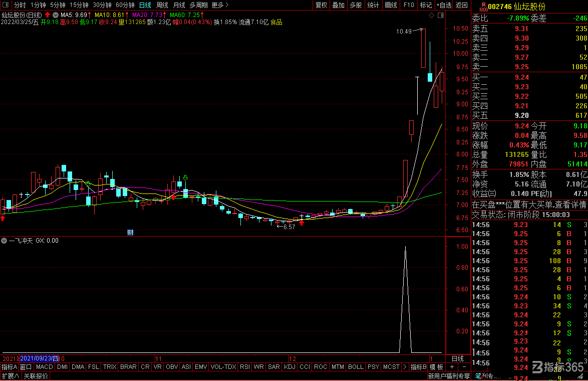Switch to the 5分钟 chart
The image size is (588, 381).
pyautogui.click(x=58, y=5)
